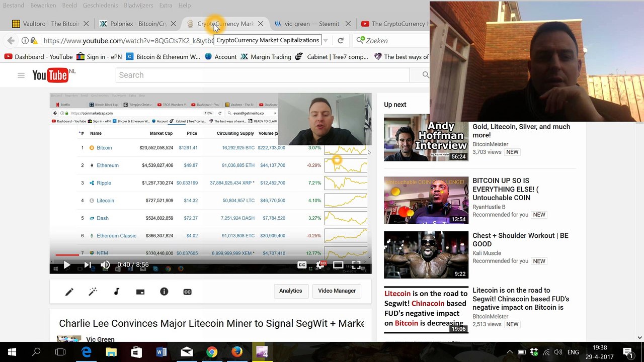Viewport: 644px width, 362px height.
Task: Click the red video progress bar
Action: (67, 255)
